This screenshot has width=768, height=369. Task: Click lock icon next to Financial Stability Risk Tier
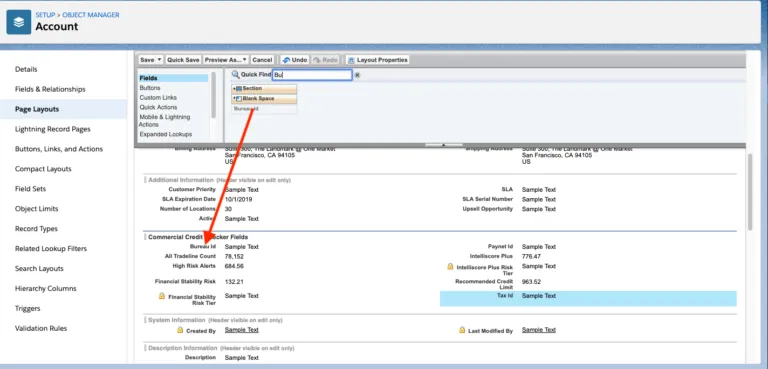162,296
